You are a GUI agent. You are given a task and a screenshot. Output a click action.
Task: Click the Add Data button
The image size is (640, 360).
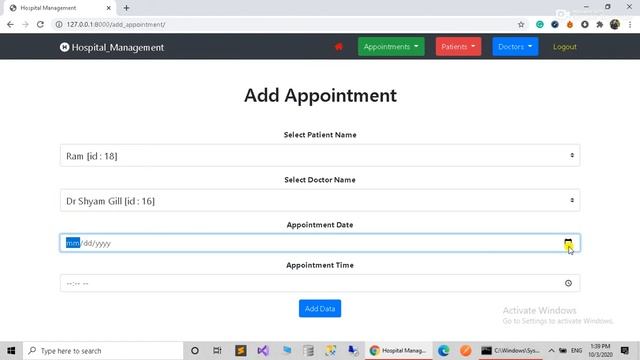(x=320, y=309)
